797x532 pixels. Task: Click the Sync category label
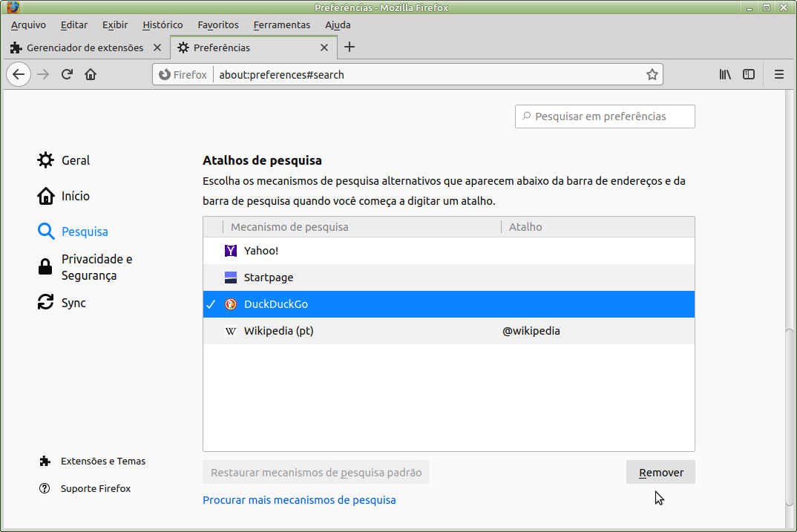coord(73,303)
